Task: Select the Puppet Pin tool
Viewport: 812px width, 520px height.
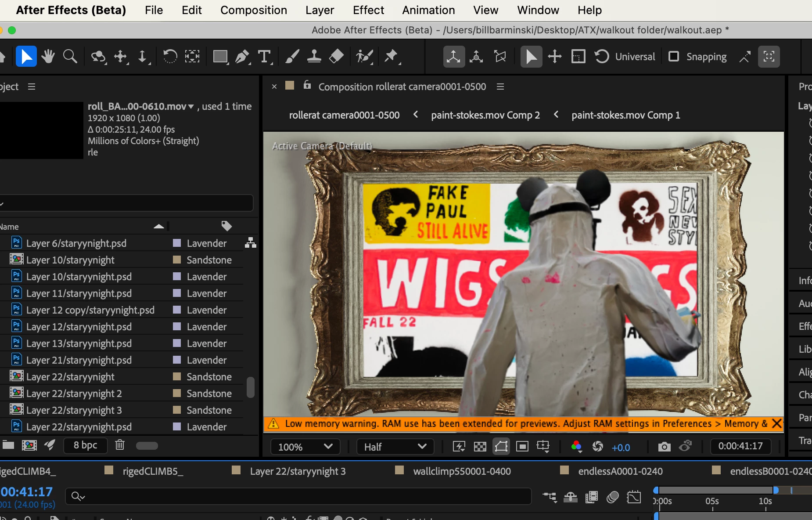Action: pyautogui.click(x=392, y=57)
